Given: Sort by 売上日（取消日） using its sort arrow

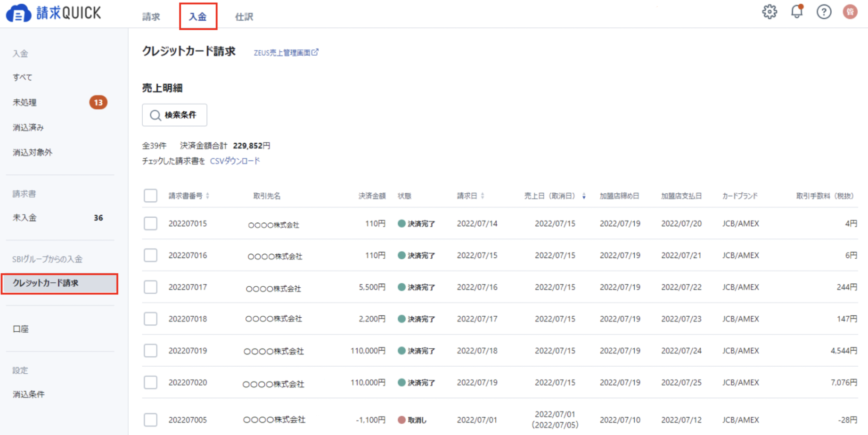Looking at the screenshot, I should tap(584, 196).
